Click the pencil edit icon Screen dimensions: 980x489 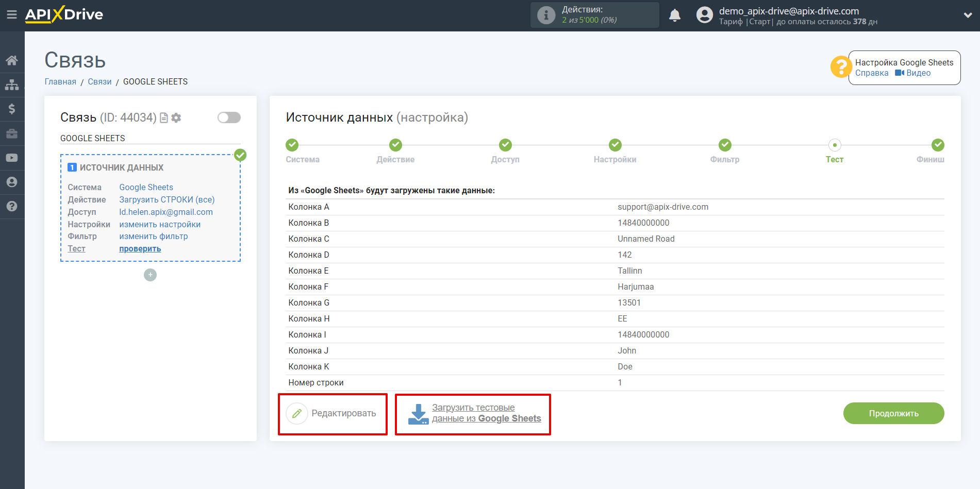point(297,413)
